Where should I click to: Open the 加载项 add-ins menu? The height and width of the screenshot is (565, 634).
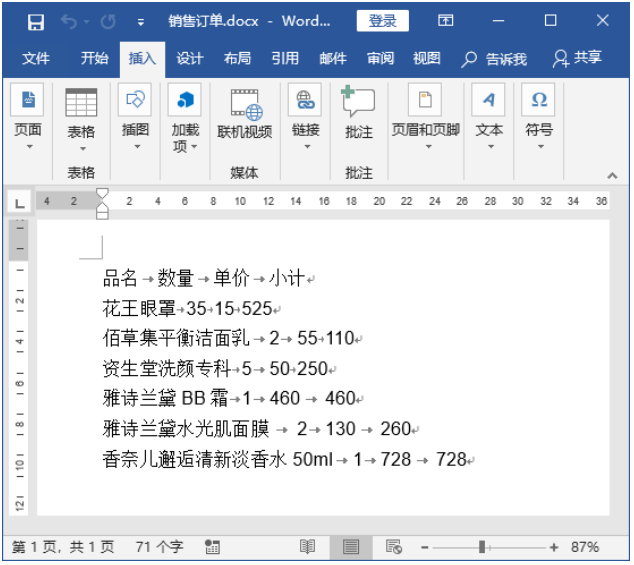[x=185, y=118]
